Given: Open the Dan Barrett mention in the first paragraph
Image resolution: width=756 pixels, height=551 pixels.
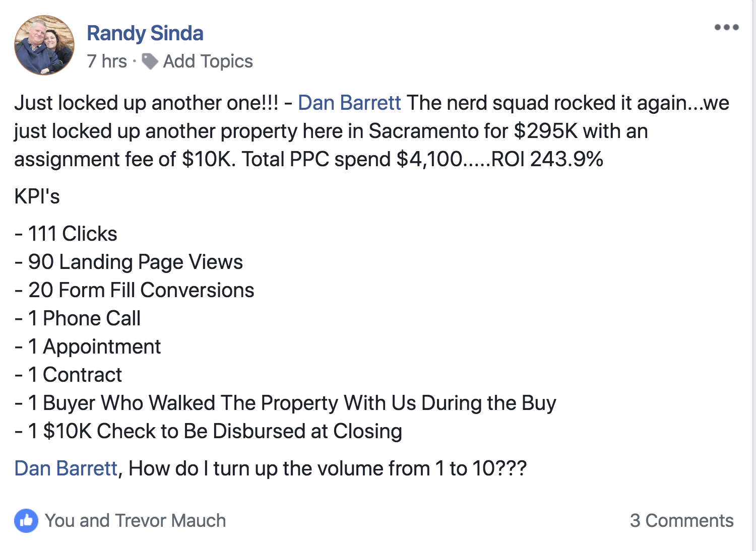Looking at the screenshot, I should (x=349, y=103).
